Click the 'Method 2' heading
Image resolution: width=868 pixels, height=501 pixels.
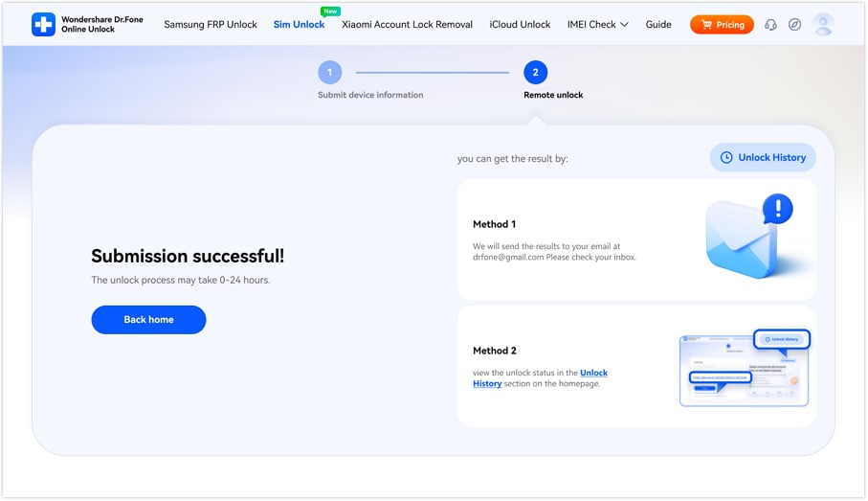[495, 351]
